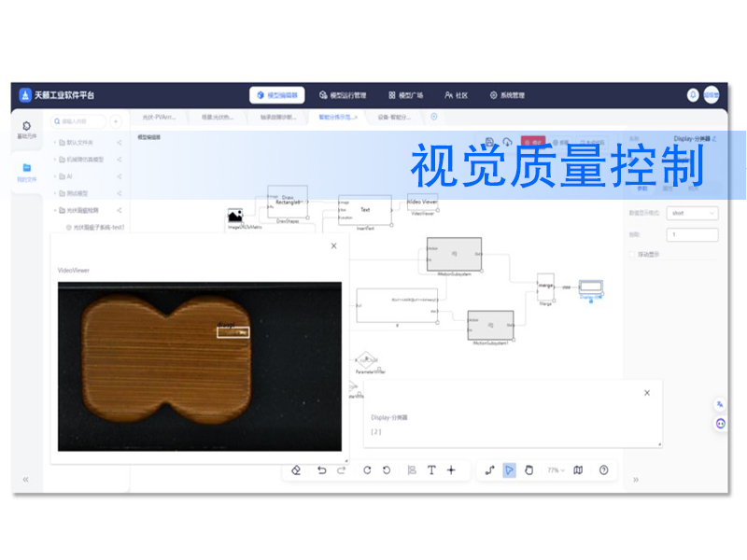The width and height of the screenshot is (747, 560).
Task: Open the short display format dropdown
Action: pos(692,213)
